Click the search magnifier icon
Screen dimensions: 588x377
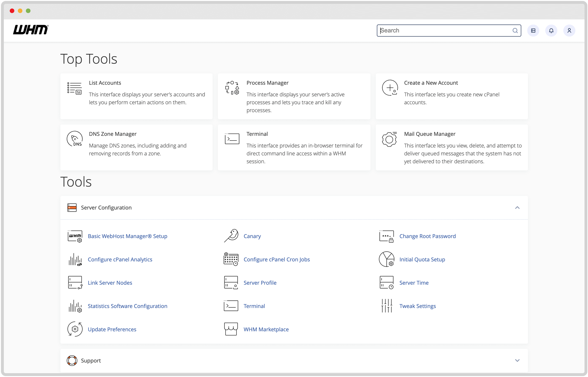(515, 31)
